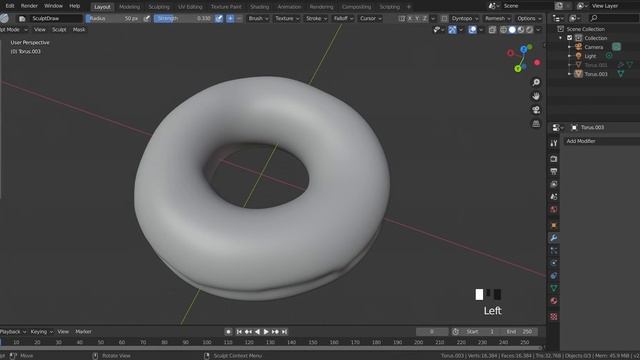
Task: Open the Output properties tab
Action: click(553, 171)
